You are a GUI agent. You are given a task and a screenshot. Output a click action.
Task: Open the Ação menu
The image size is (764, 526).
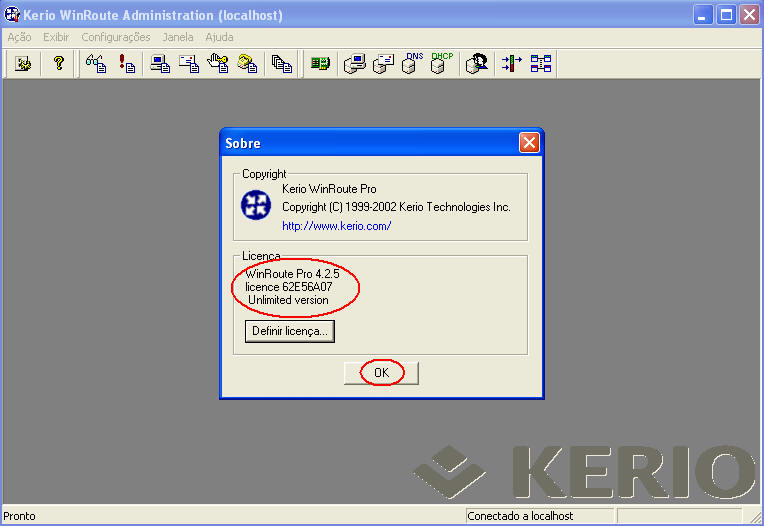click(x=19, y=37)
